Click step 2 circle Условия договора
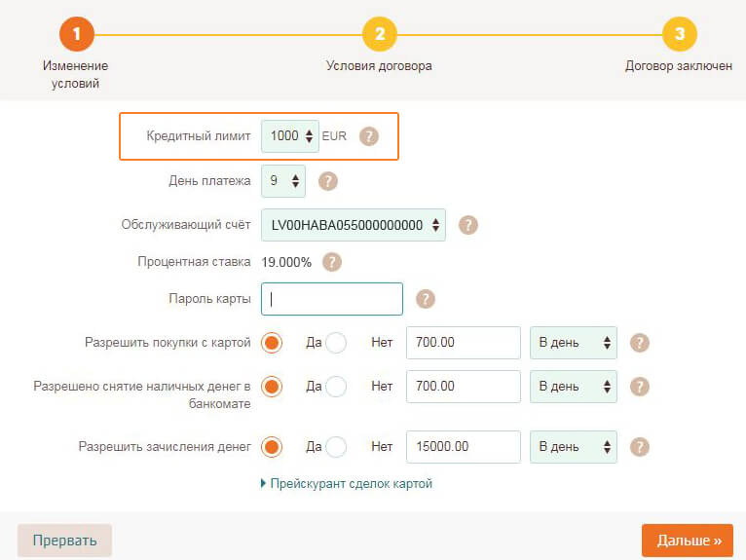This screenshot has height=560, width=746. pyautogui.click(x=379, y=34)
